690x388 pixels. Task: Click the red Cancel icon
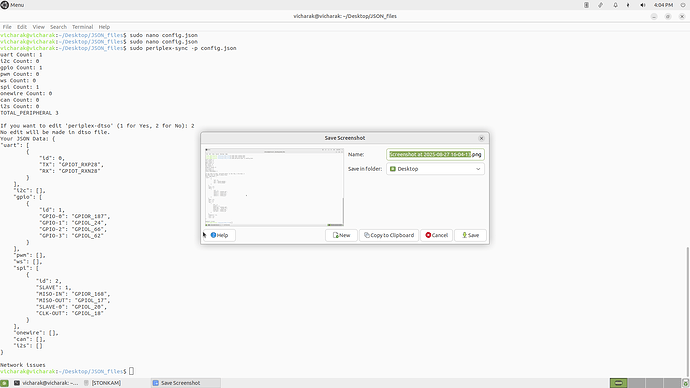428,235
